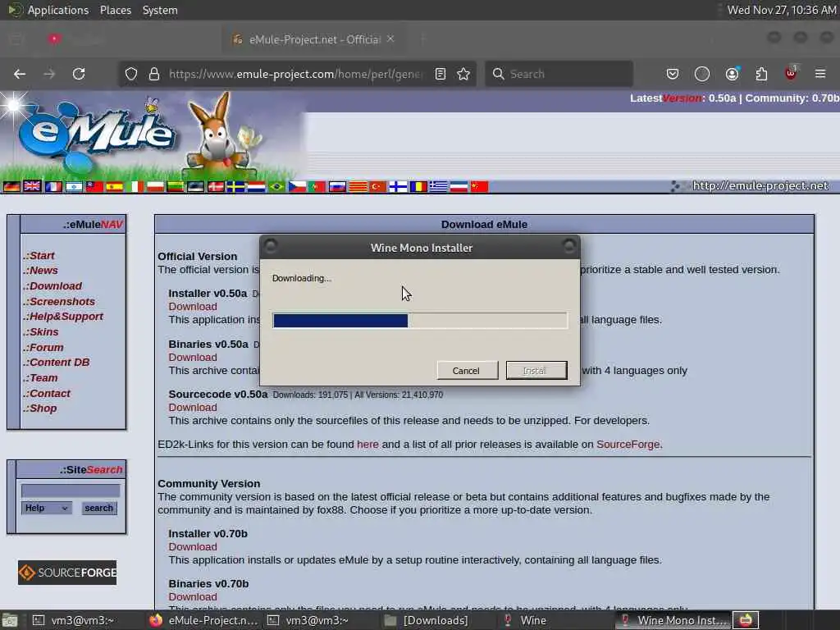
Task: Open the [Downloads] taskbar window
Action: tap(427, 620)
